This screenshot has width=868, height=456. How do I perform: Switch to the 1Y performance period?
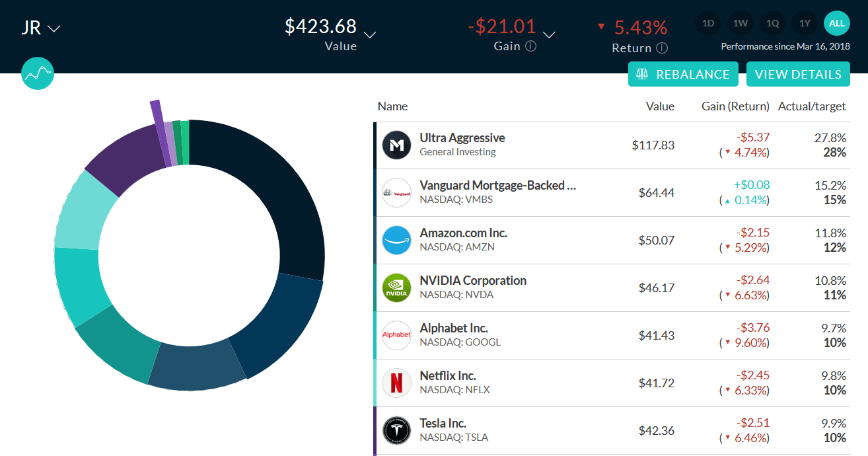click(x=805, y=23)
